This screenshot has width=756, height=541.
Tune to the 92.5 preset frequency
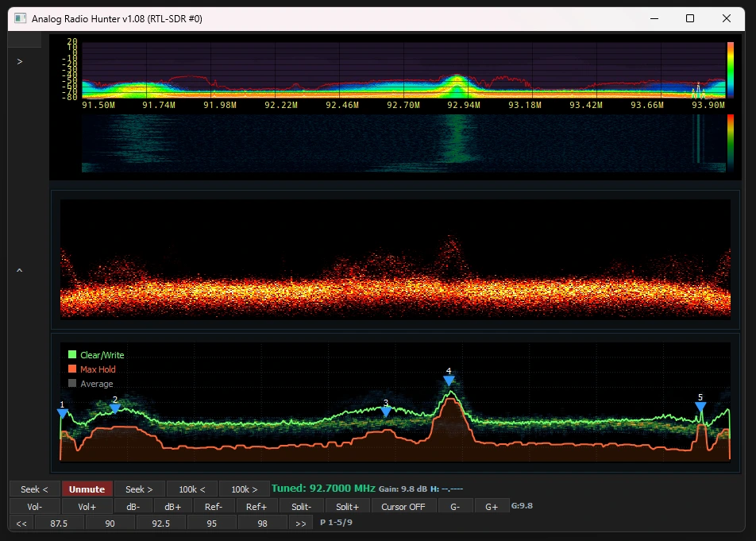click(160, 523)
